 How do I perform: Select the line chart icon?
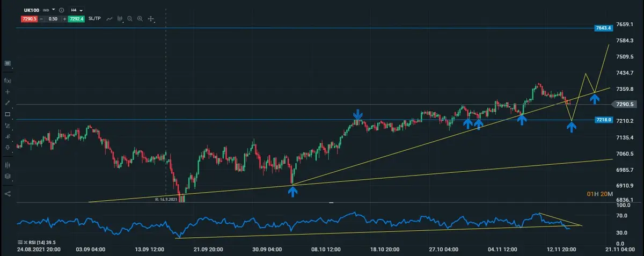click(x=109, y=19)
